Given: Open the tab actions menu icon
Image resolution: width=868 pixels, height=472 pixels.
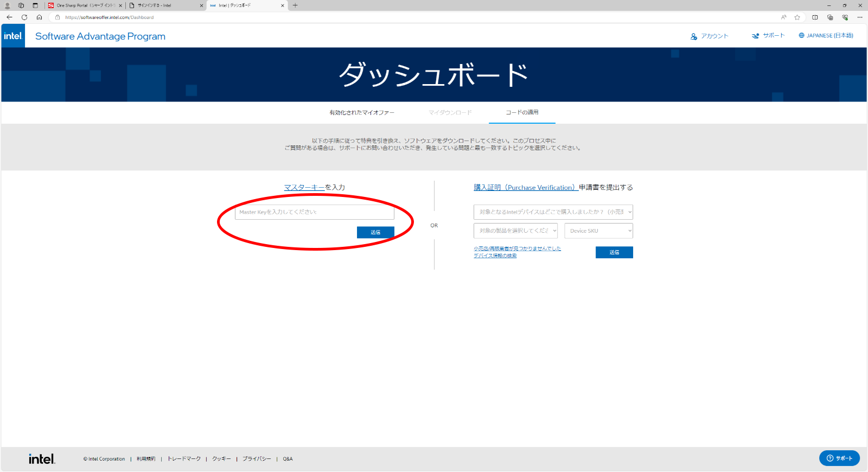Looking at the screenshot, I should click(35, 5).
